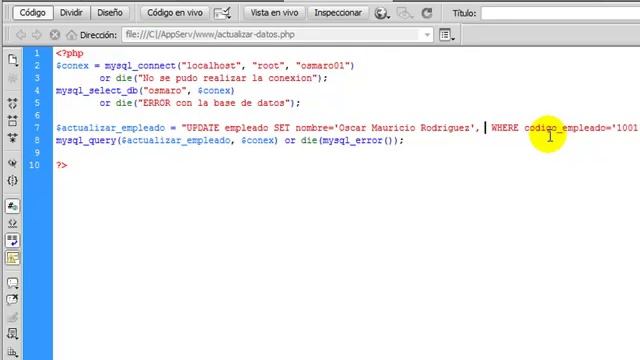The image size is (640, 360).
Task: Switch to Diseño view
Action: click(110, 13)
